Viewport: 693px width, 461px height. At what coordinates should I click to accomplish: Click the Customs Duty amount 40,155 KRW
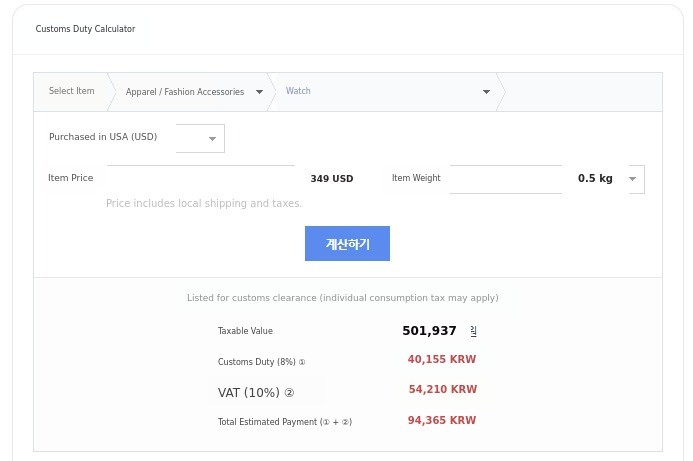coord(441,359)
